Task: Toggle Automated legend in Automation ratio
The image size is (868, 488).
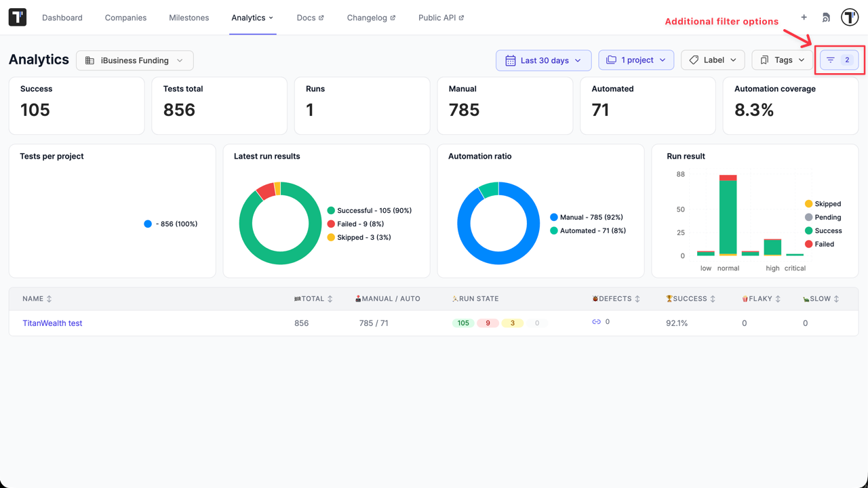Action: coord(588,230)
